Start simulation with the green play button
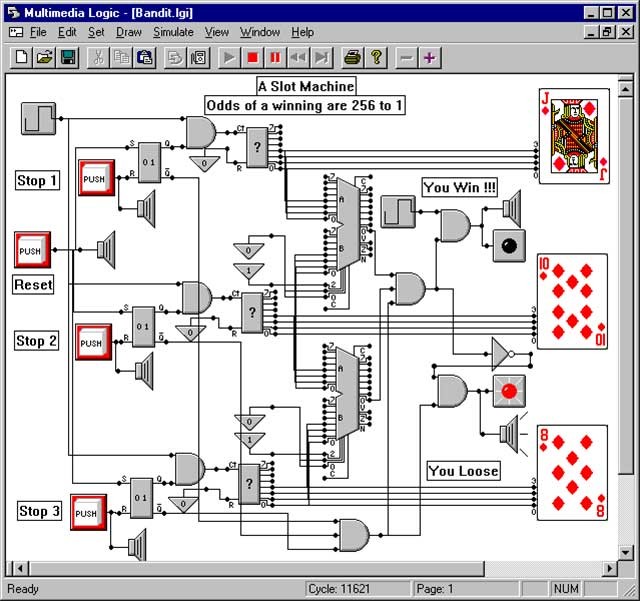Viewport: 640px width, 601px height. tap(229, 57)
